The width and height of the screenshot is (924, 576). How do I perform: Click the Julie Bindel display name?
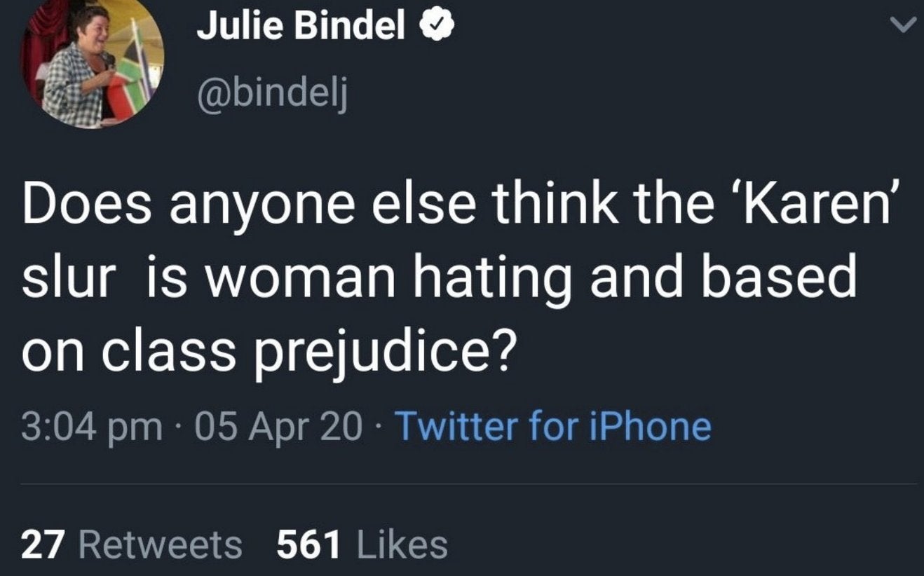point(301,27)
